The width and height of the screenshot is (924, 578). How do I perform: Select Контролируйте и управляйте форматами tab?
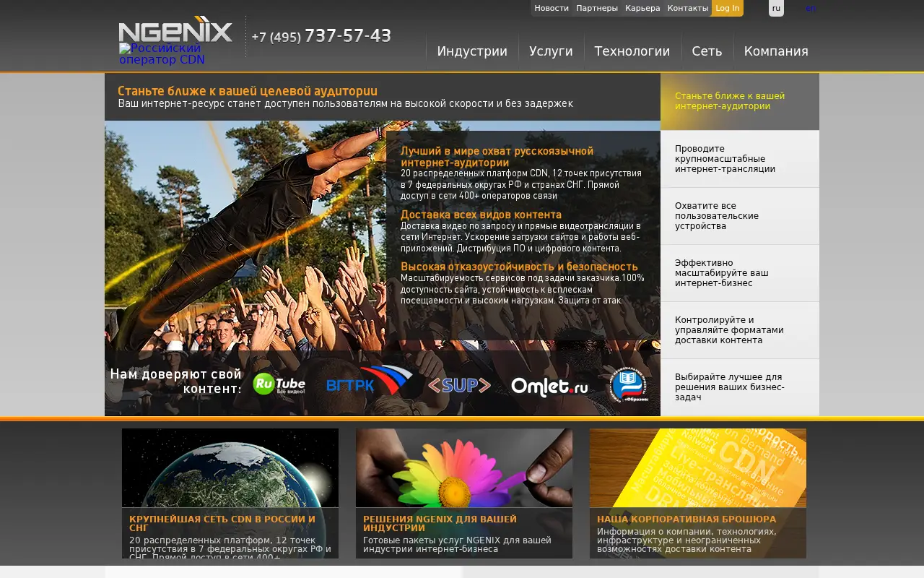tap(740, 330)
